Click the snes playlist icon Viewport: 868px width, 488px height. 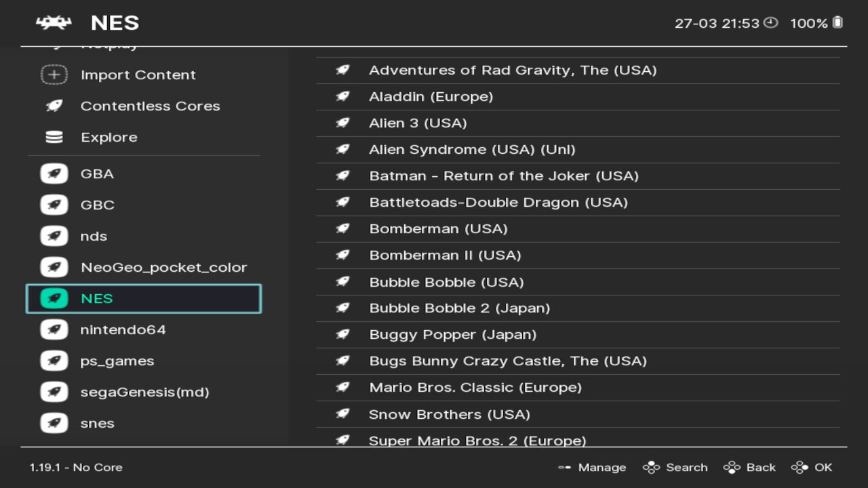coord(54,423)
